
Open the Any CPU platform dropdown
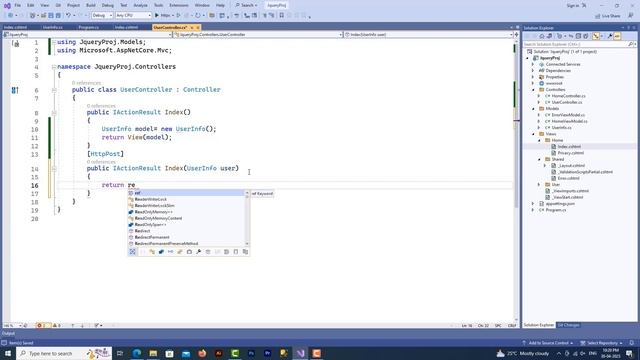tap(133, 16)
